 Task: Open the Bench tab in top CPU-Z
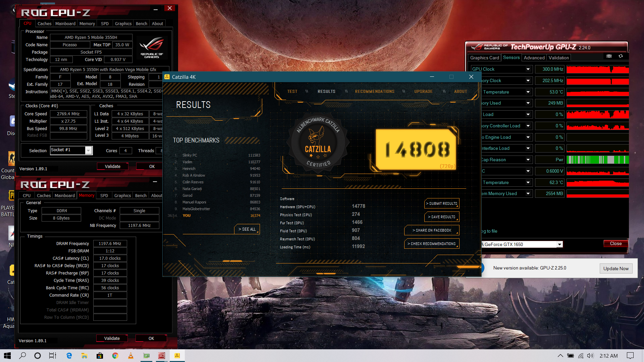coord(141,23)
